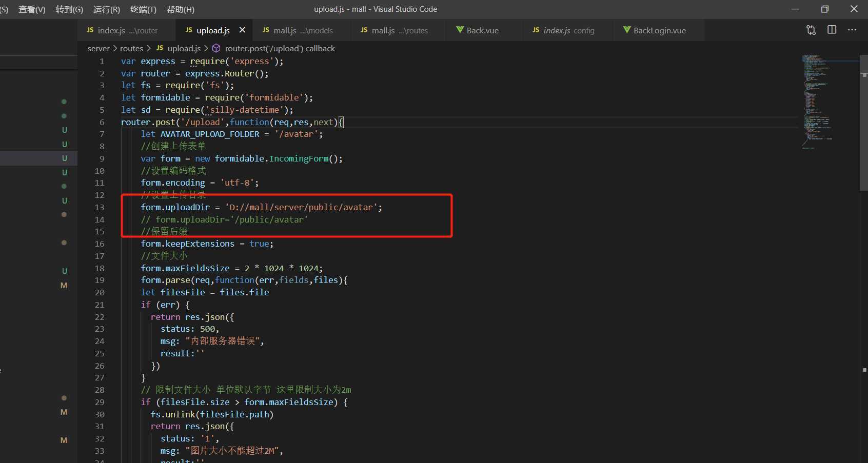Switch to the index.js router tab

tap(126, 30)
